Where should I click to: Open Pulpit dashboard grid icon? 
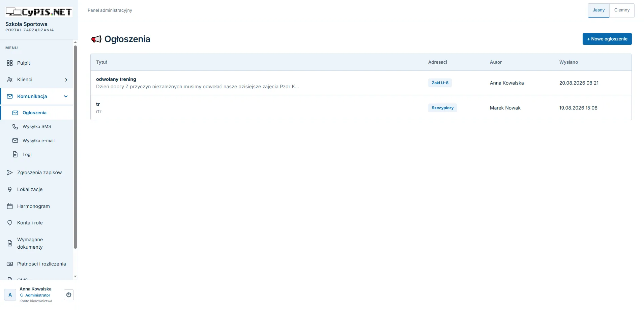click(10, 63)
